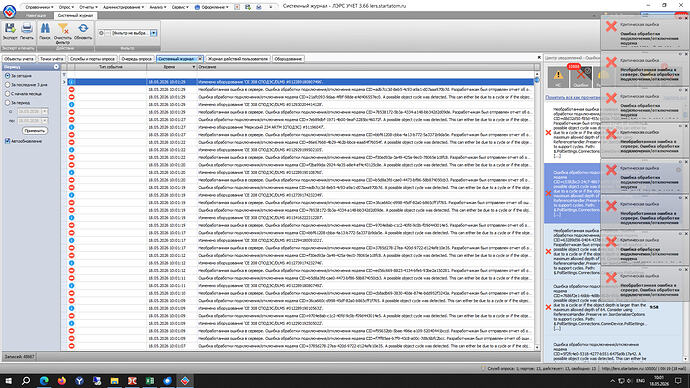The height and width of the screenshot is (388, 690).
Task: Open the Опрос menu dropdown
Action: [x=66, y=7]
